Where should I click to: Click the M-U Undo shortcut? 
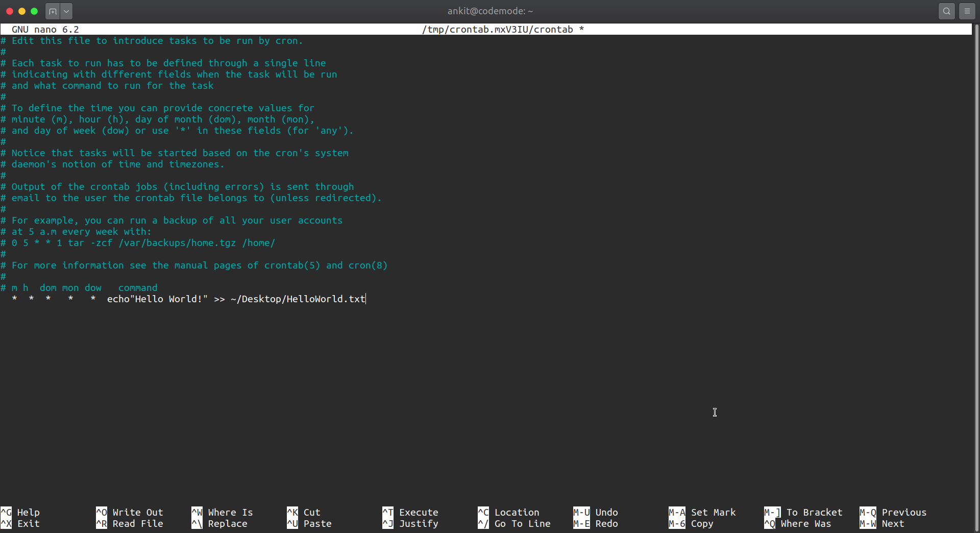pyautogui.click(x=596, y=512)
